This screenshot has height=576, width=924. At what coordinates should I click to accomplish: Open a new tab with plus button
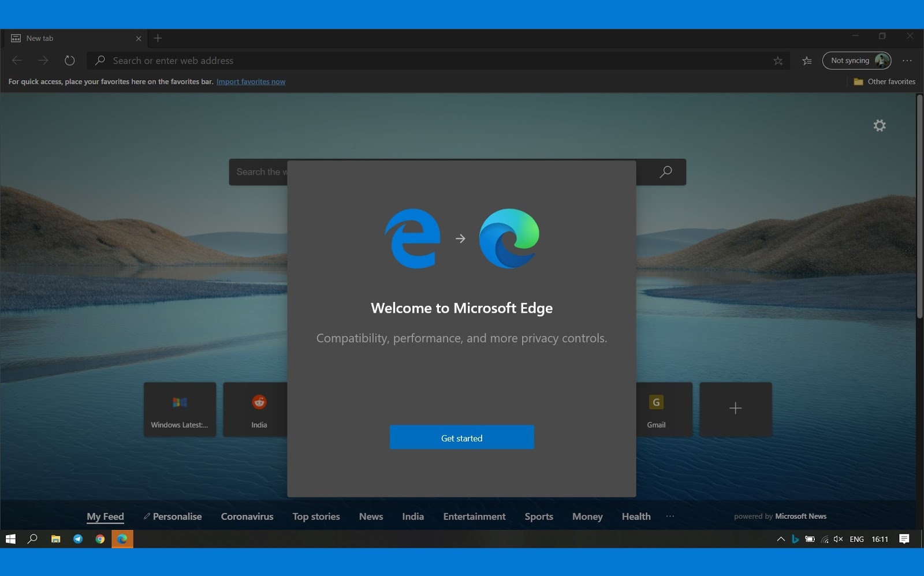158,38
